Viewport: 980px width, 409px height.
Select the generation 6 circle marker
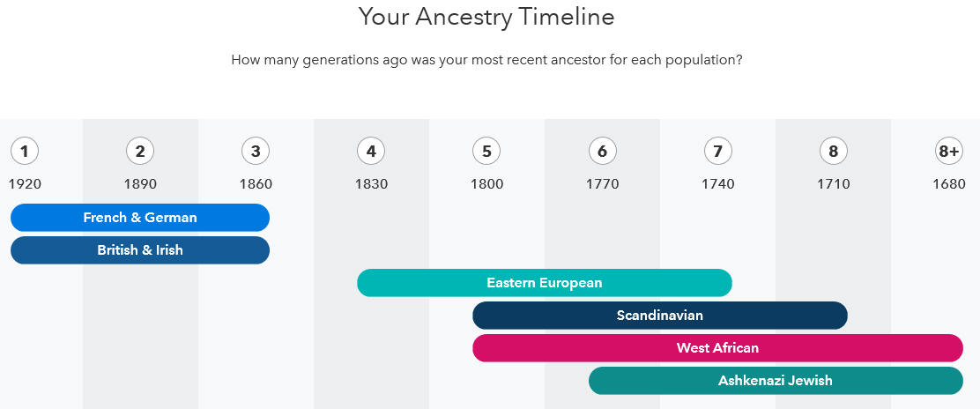603,152
